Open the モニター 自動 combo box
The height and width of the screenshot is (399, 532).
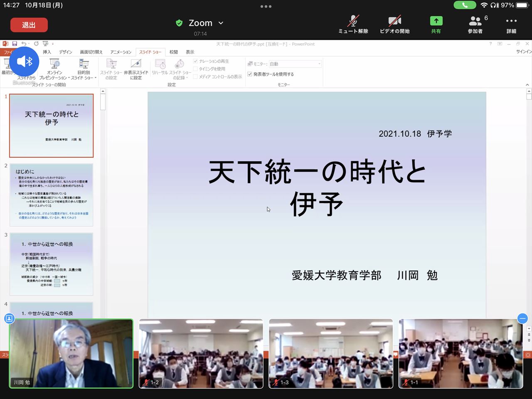click(x=295, y=64)
